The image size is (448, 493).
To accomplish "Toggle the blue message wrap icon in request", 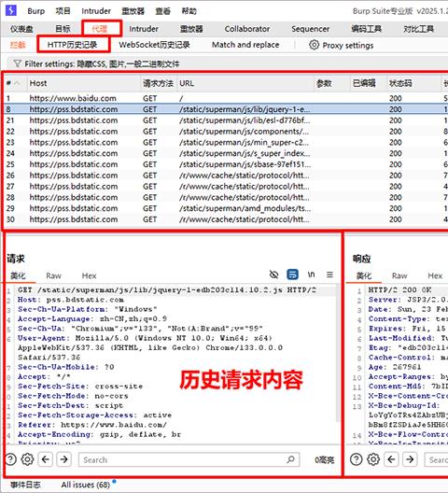I will click(x=293, y=275).
